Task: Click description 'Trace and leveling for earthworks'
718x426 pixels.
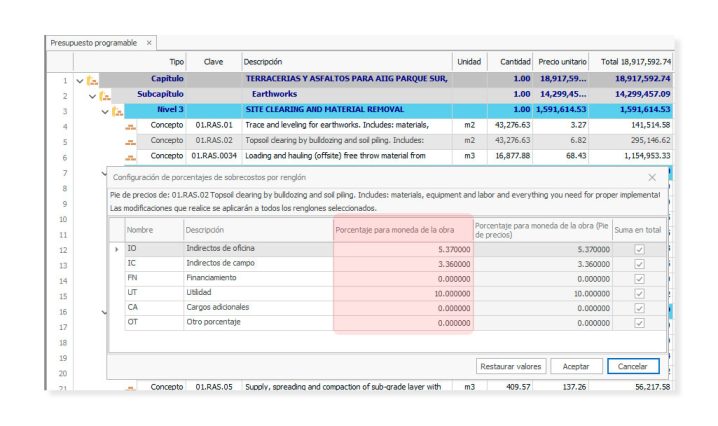Action: pyautogui.click(x=347, y=125)
